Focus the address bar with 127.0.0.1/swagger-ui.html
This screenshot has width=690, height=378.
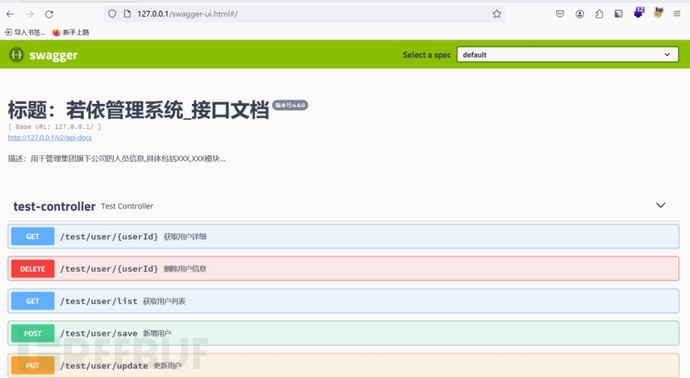pos(304,14)
